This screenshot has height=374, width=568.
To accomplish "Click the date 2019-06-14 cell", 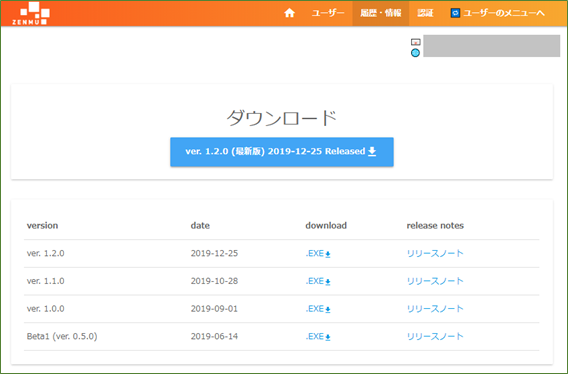I will pos(214,336).
